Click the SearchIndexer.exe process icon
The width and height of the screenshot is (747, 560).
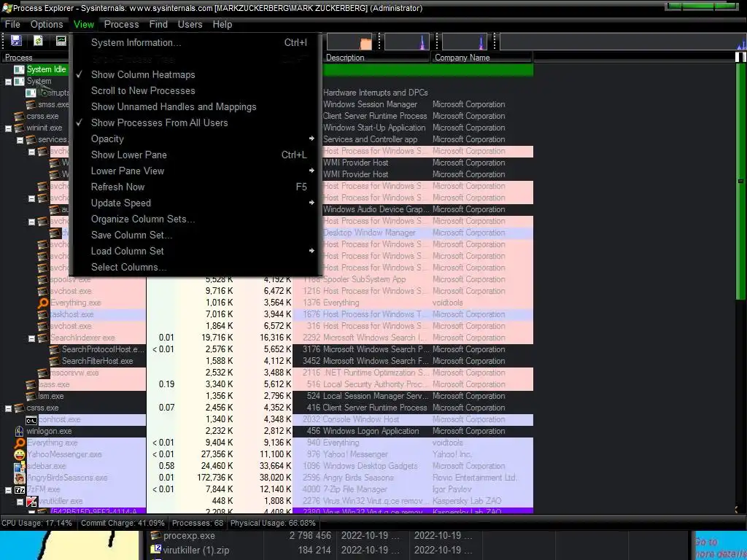(43, 338)
